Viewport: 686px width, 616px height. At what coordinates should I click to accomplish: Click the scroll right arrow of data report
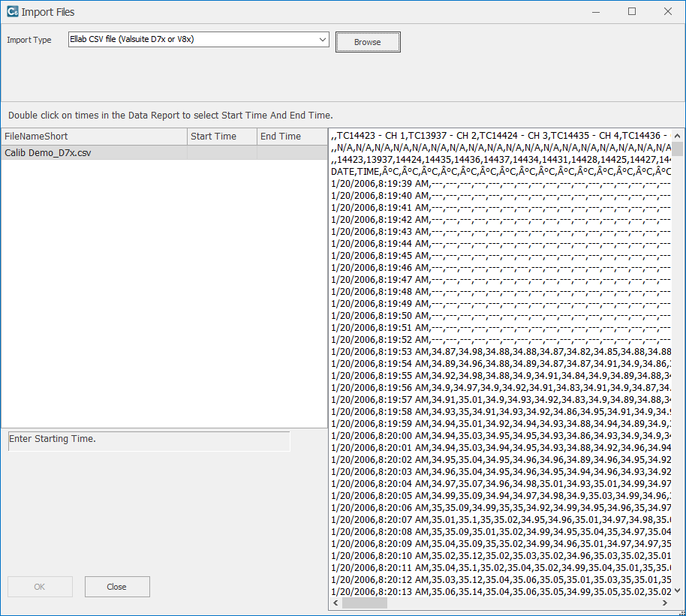(665, 603)
